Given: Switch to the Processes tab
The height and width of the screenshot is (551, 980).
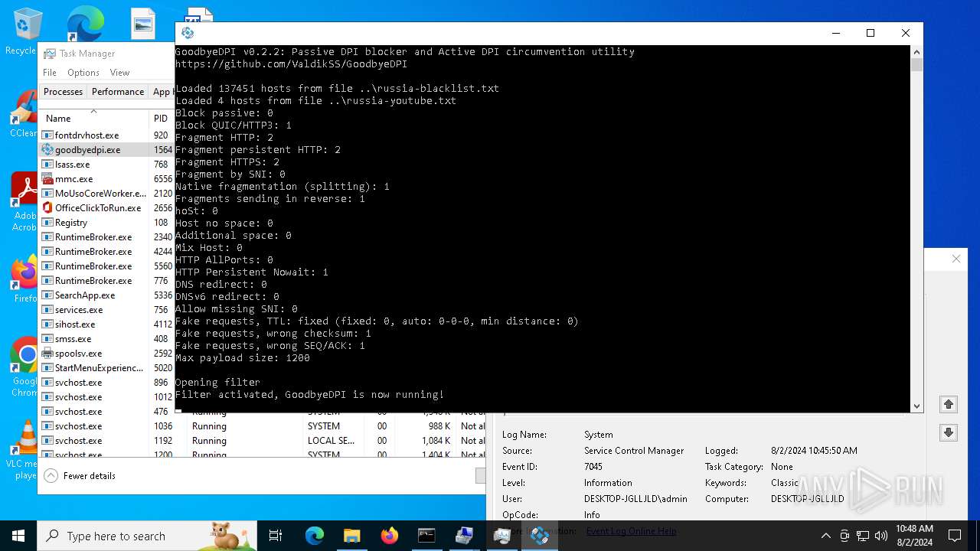Looking at the screenshot, I should [63, 92].
